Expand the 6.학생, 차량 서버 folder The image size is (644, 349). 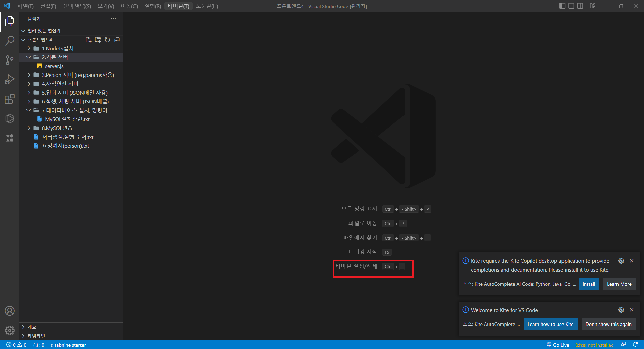point(71,101)
